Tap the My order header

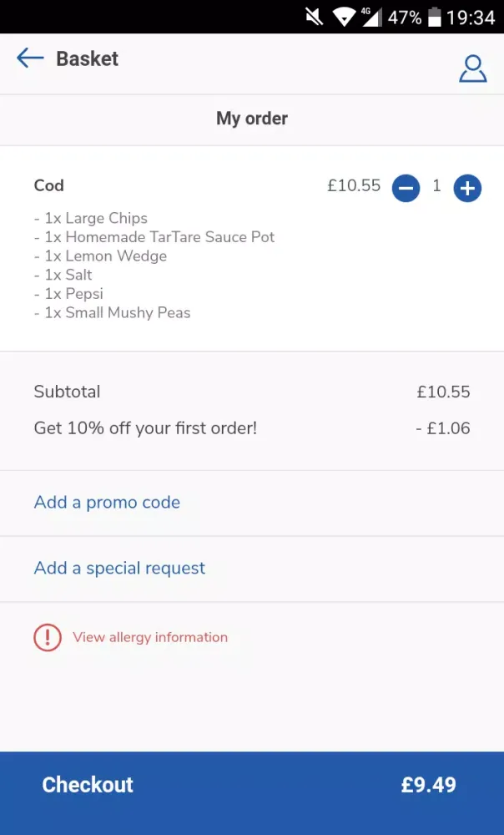tap(252, 119)
